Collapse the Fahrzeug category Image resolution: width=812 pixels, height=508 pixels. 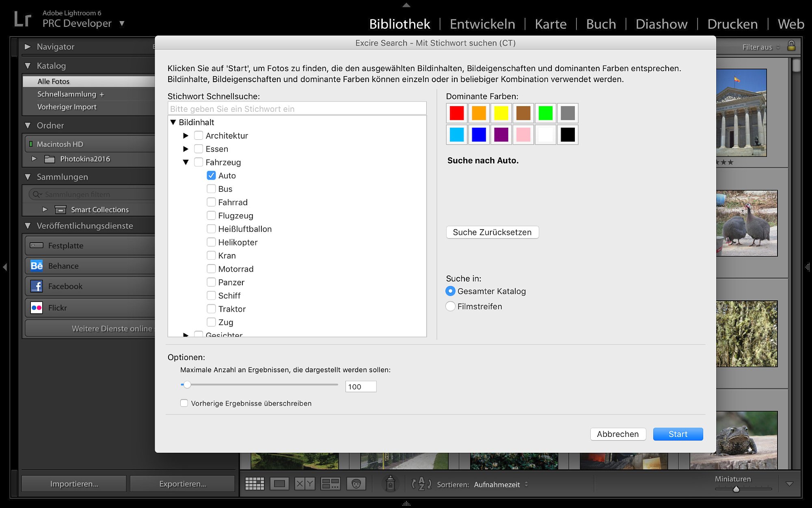[186, 162]
